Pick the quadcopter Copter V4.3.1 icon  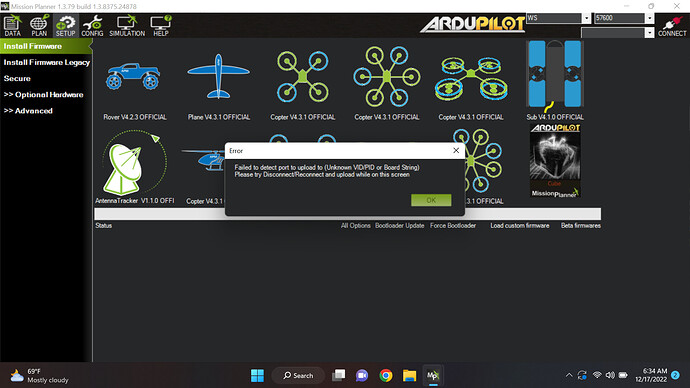tap(302, 76)
